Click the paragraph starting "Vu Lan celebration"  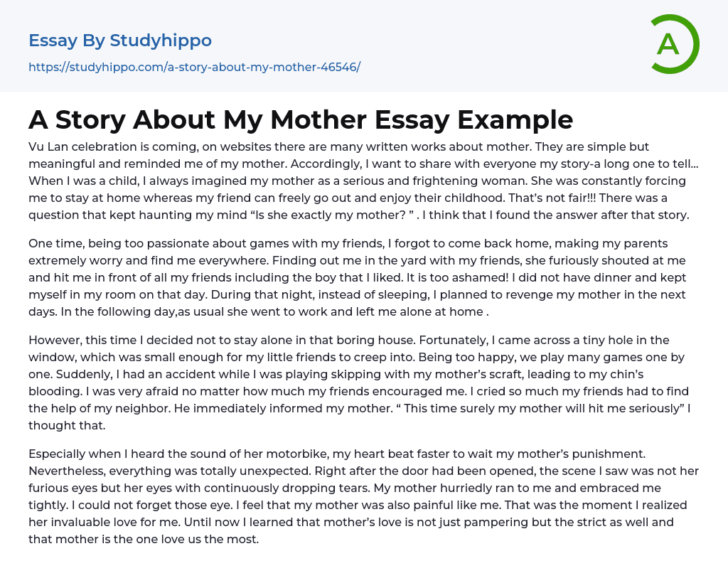[363, 181]
